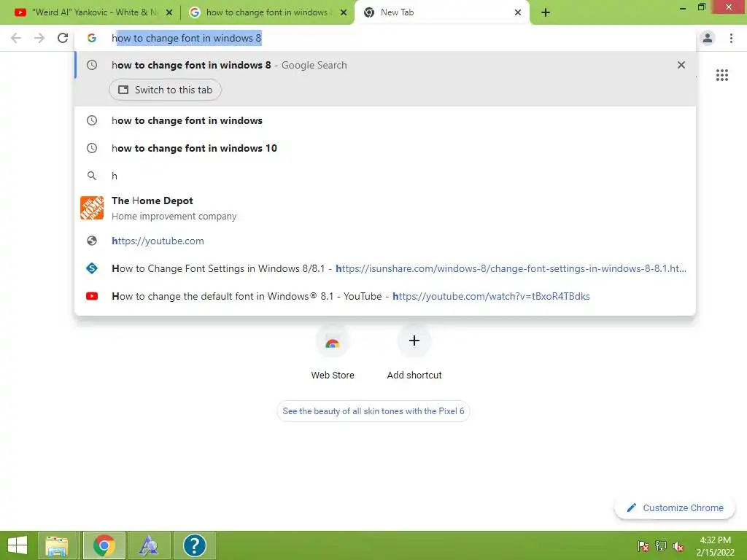Open the Windows Start button

click(x=18, y=545)
